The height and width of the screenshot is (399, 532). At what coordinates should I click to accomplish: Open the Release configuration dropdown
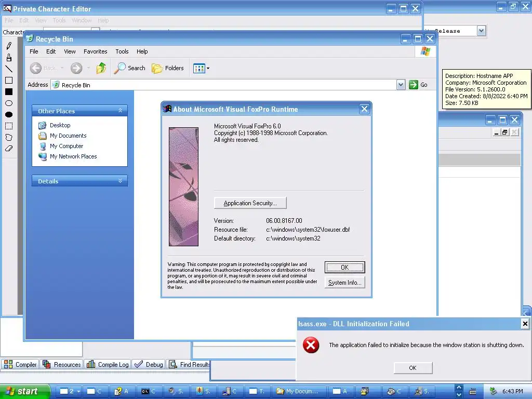pos(481,31)
